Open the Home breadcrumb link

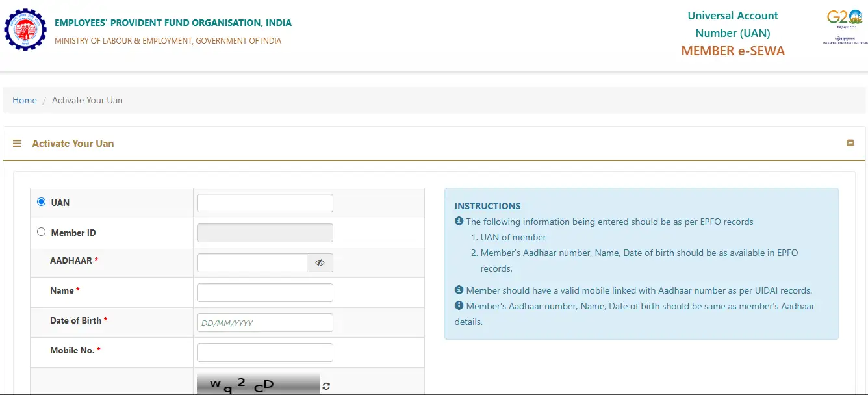25,100
